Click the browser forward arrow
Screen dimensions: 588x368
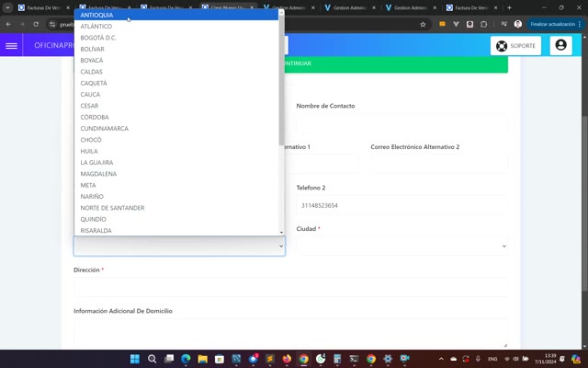click(22, 25)
